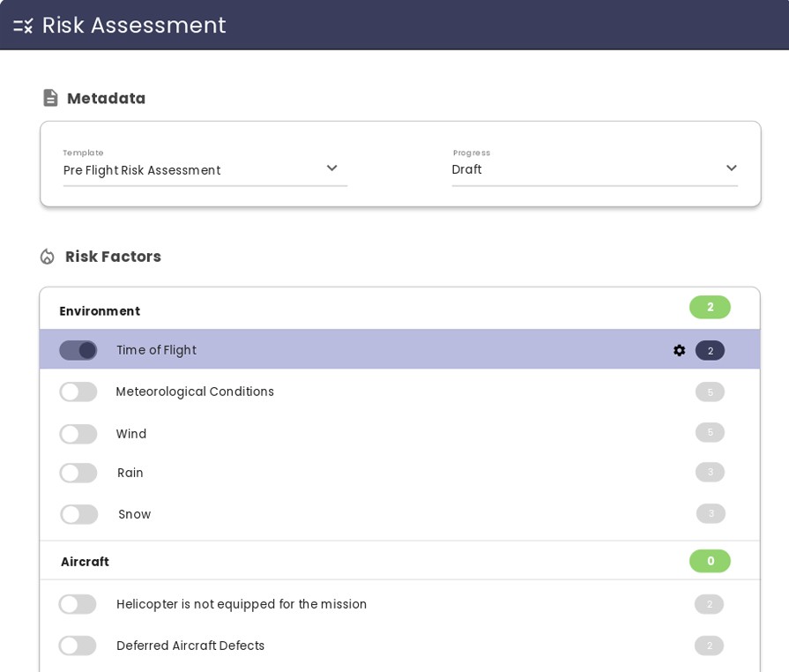Click the Environment green score badge
Viewport: 789px width, 672px height.
(710, 307)
